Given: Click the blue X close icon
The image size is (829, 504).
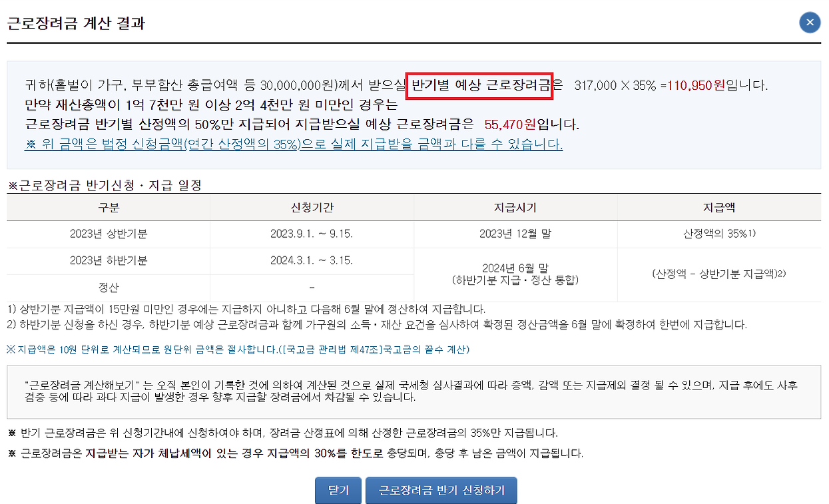Looking at the screenshot, I should tap(810, 22).
